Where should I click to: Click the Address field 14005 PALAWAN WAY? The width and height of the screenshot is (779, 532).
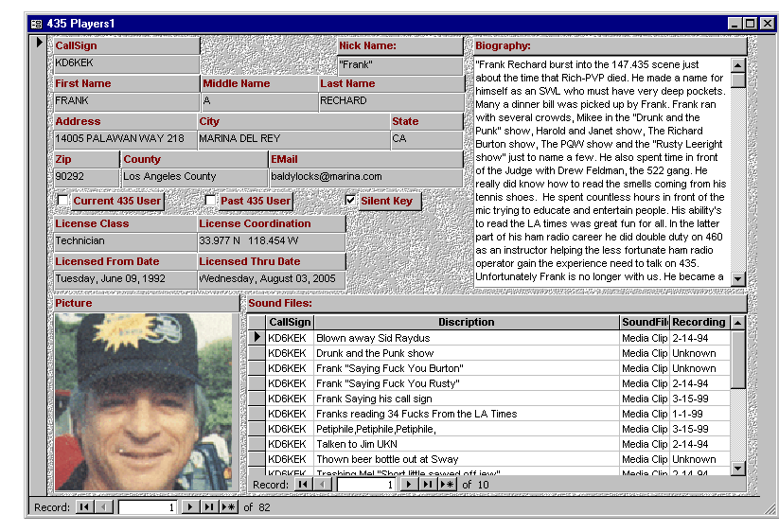click(x=125, y=139)
